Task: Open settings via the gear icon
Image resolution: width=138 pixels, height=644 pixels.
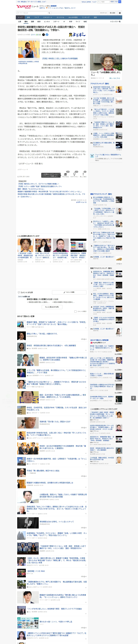Action: 120,13
